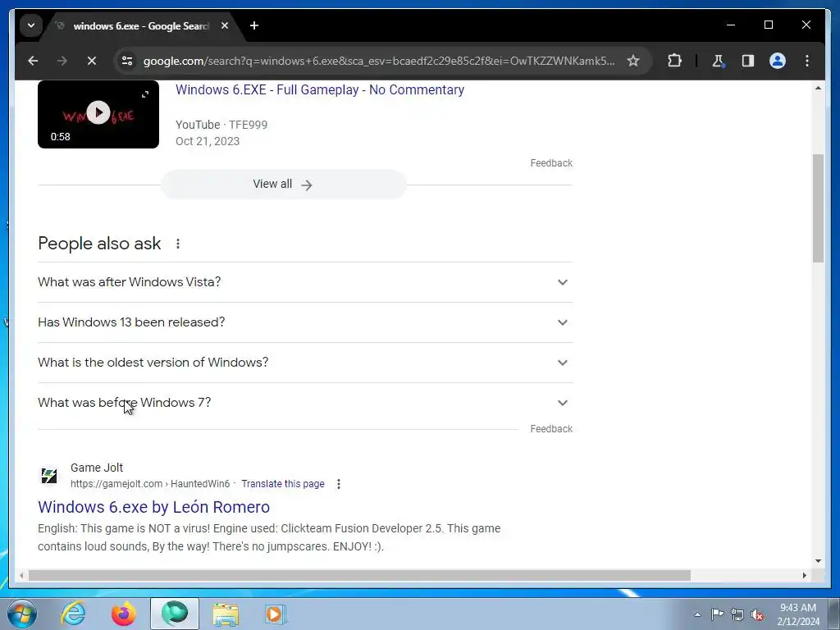Screen dimensions: 840x630
Task: Select the active browser taskbar icon
Action: 175,614
